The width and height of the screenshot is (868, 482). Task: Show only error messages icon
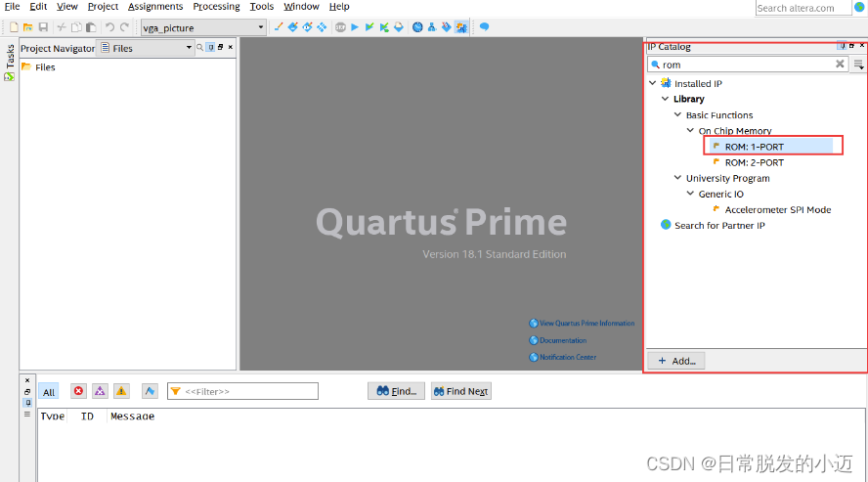[78, 391]
